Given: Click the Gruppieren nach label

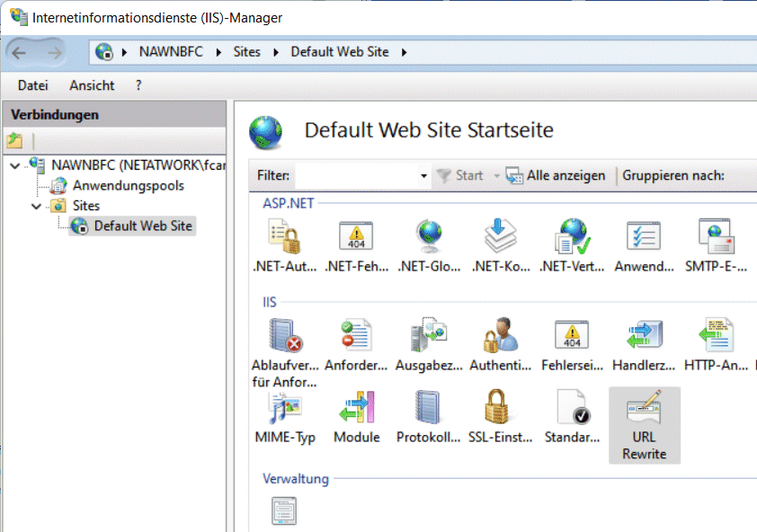Looking at the screenshot, I should pyautogui.click(x=673, y=175).
